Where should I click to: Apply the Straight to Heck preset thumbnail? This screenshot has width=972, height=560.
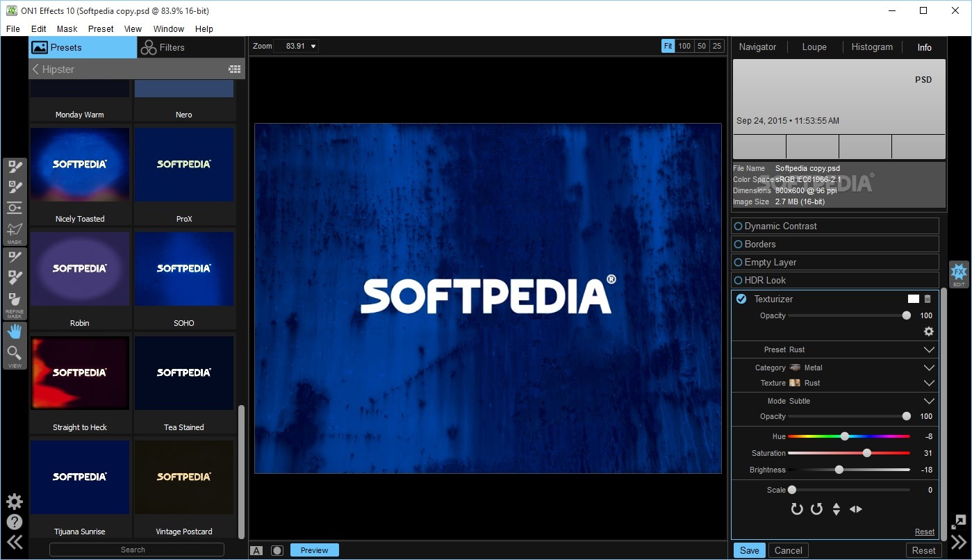(x=80, y=373)
